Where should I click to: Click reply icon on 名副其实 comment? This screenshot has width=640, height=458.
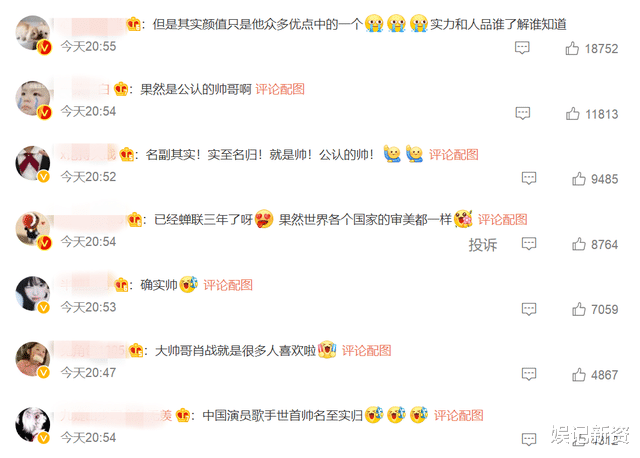(x=529, y=178)
